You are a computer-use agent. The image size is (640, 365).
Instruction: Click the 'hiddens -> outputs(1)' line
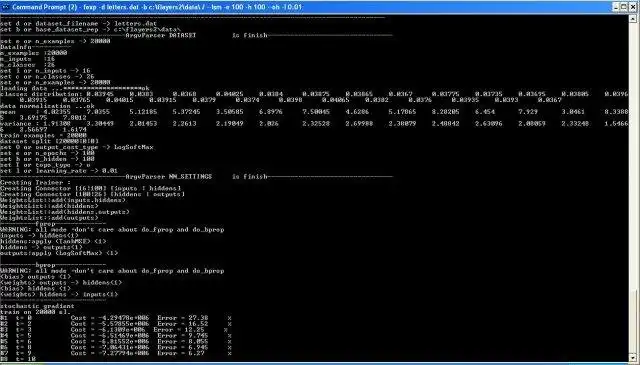coord(41,247)
